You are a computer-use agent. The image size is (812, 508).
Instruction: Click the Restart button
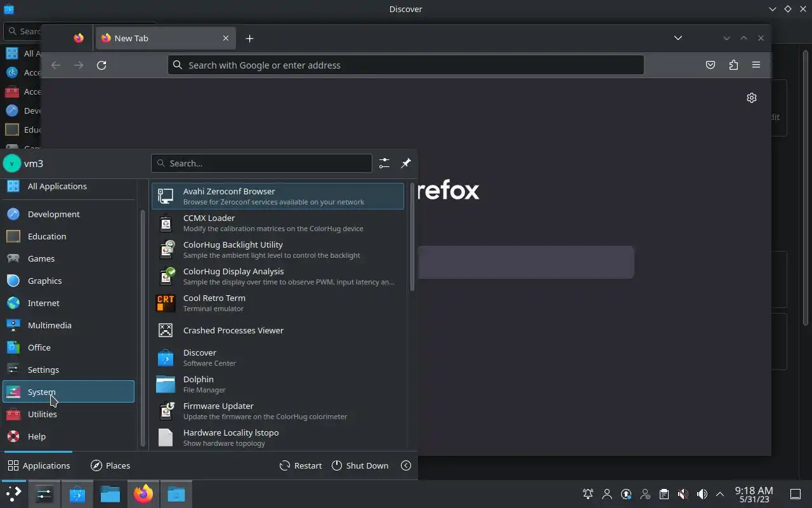[301, 465]
